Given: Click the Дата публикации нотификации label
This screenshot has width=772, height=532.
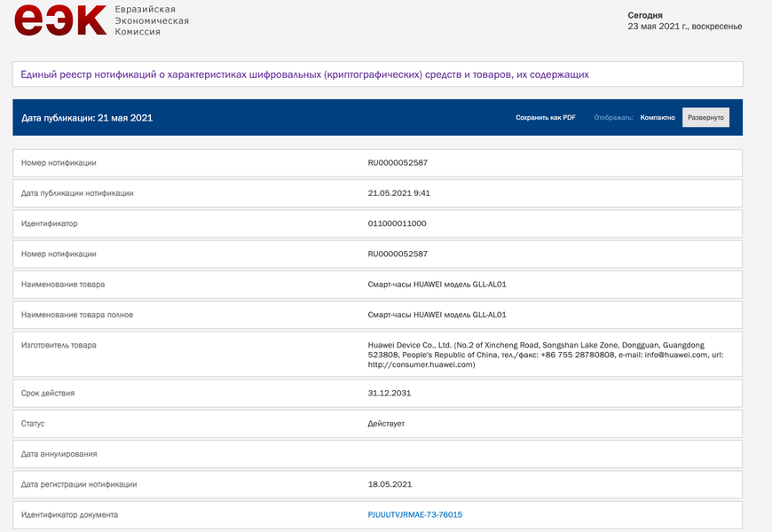Looking at the screenshot, I should coord(77,193).
